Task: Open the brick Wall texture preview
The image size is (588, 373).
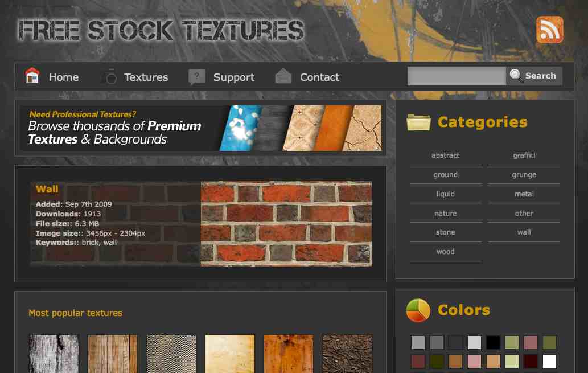Action: click(286, 224)
